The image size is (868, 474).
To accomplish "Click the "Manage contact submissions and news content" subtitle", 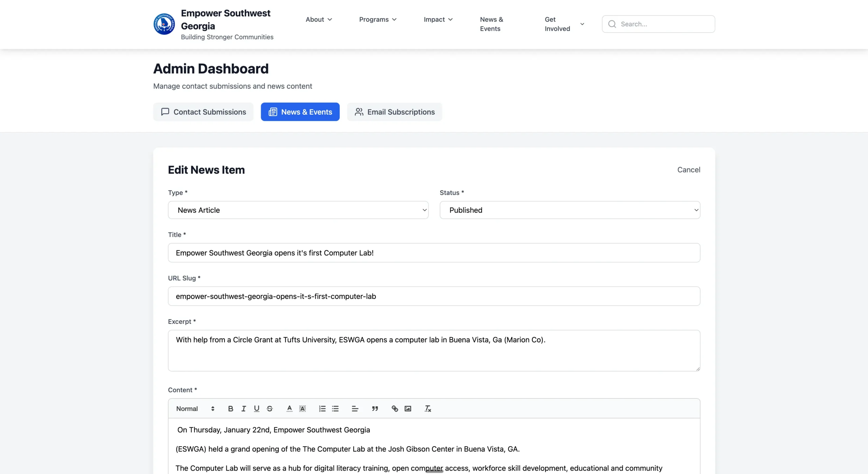I will click(x=233, y=86).
